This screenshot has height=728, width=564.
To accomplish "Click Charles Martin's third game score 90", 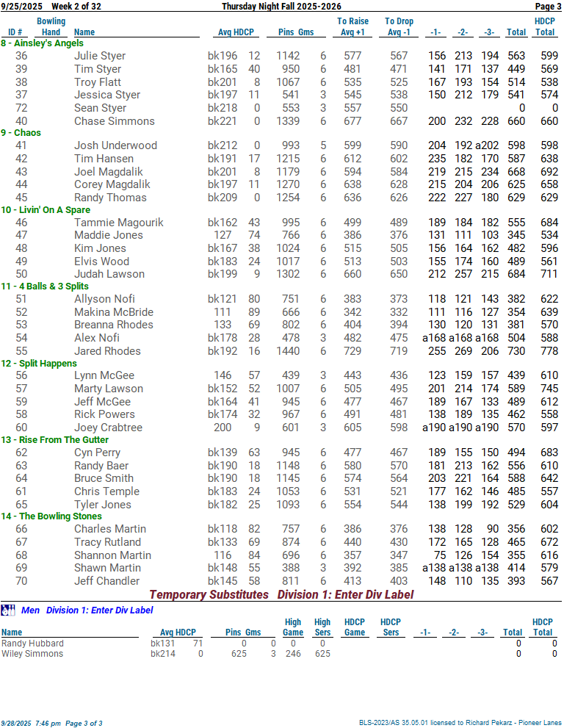I will [x=493, y=529].
